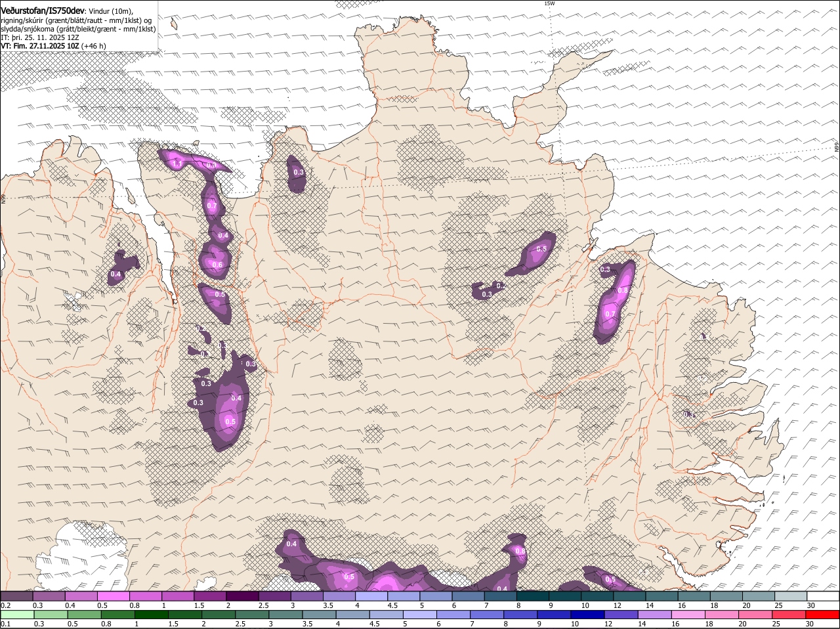Click the 0.1 label on the rain scale
The width and height of the screenshot is (840, 629).
point(6,624)
